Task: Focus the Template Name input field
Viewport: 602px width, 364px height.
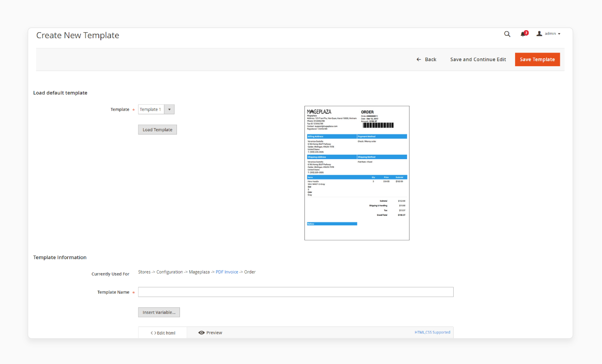Action: (x=296, y=292)
